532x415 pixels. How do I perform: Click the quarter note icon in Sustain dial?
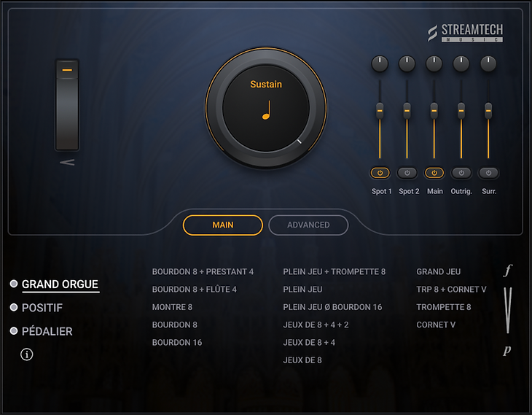click(267, 110)
